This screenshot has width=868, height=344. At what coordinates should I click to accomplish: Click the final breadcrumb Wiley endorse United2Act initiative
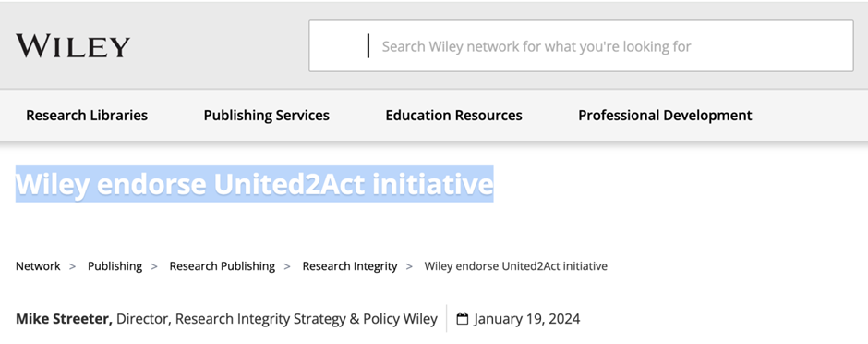tap(516, 266)
